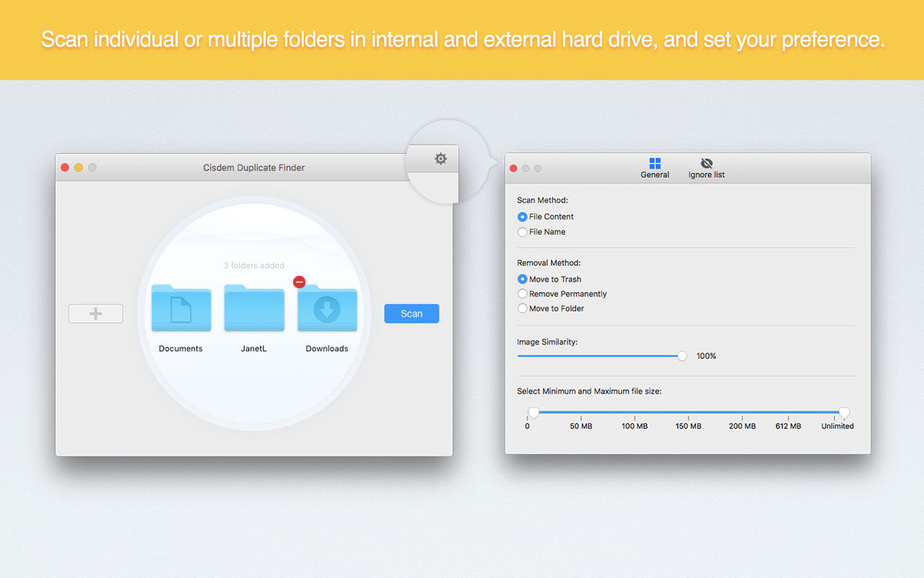Minimize the Cisdem Duplicate Finder window

pos(79,168)
